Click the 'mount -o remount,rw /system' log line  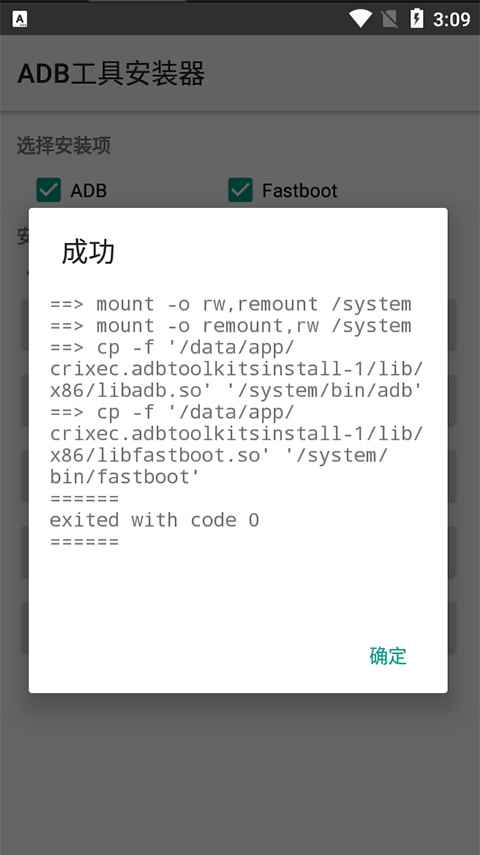pyautogui.click(x=231, y=326)
